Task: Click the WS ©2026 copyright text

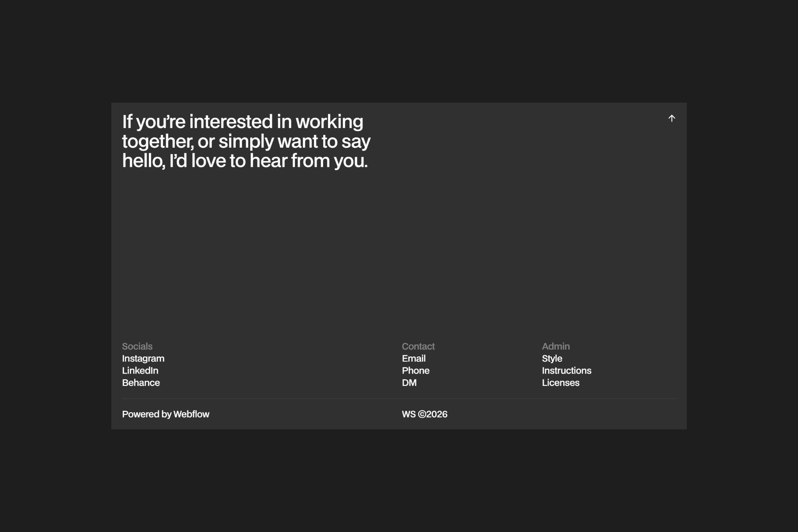Action: pos(424,414)
